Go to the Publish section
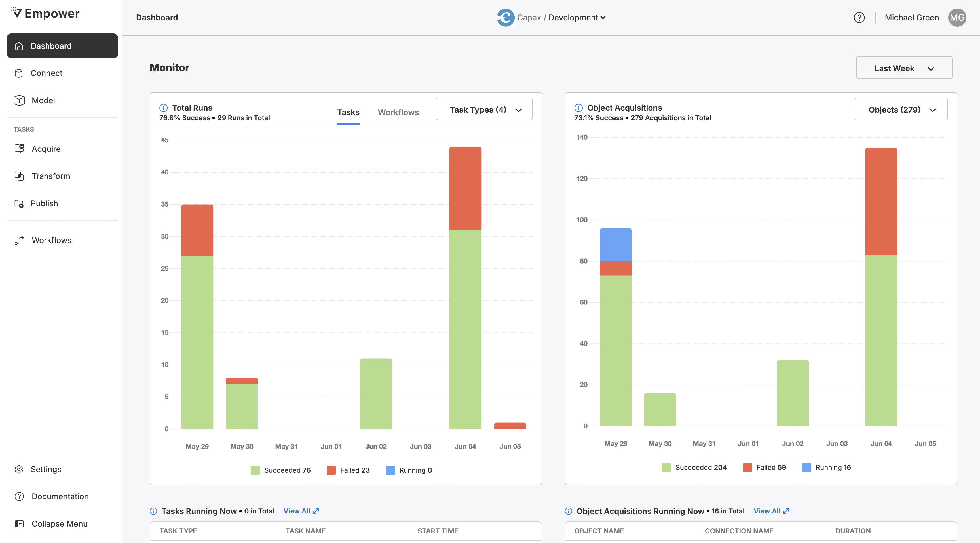 coord(44,203)
